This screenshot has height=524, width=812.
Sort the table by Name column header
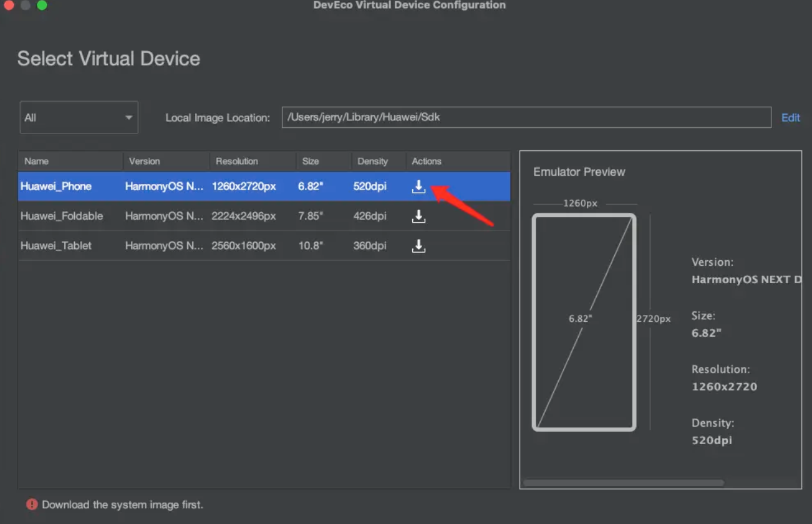click(x=70, y=161)
